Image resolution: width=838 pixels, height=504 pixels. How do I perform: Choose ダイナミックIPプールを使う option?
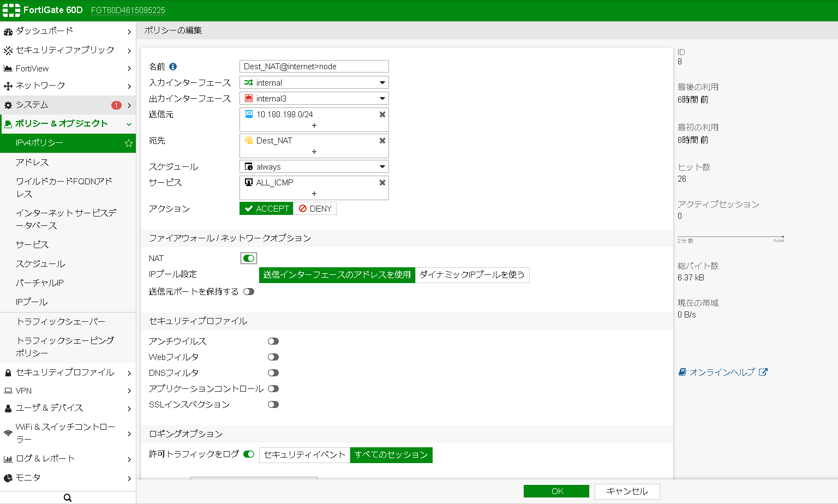tap(472, 275)
